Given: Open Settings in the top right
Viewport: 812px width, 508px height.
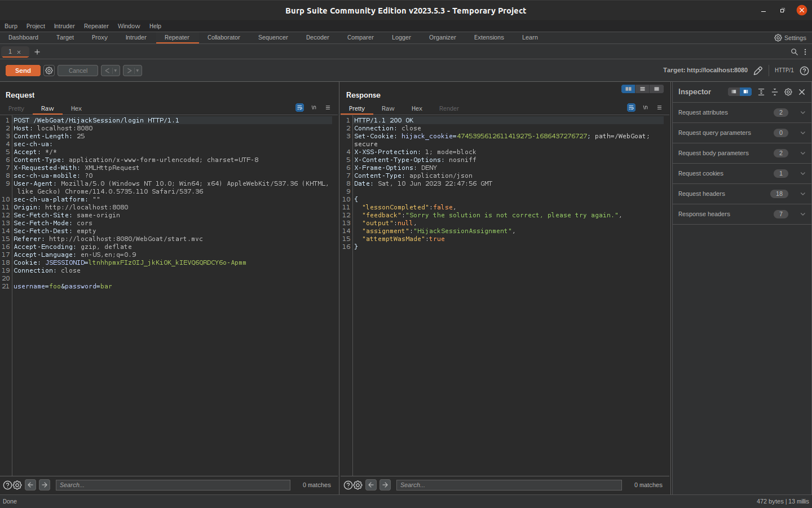Looking at the screenshot, I should click(x=790, y=38).
